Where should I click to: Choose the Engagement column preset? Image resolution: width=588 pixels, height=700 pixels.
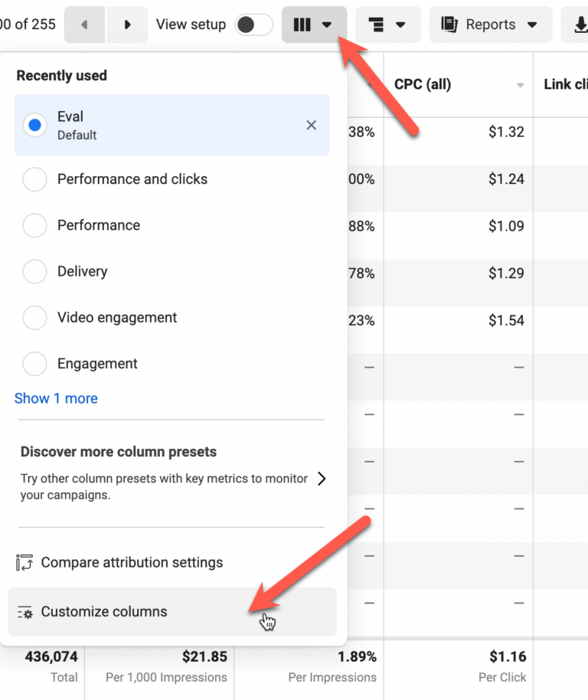(x=97, y=364)
